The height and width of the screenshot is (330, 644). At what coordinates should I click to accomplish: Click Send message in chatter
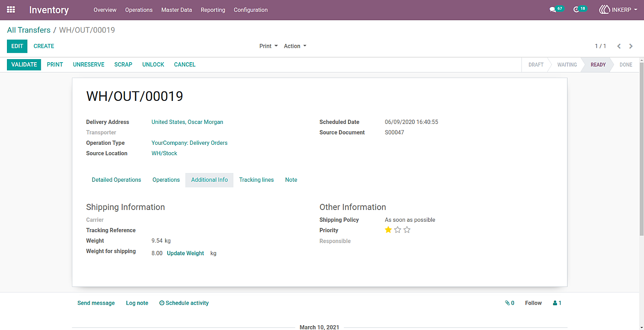click(x=96, y=303)
